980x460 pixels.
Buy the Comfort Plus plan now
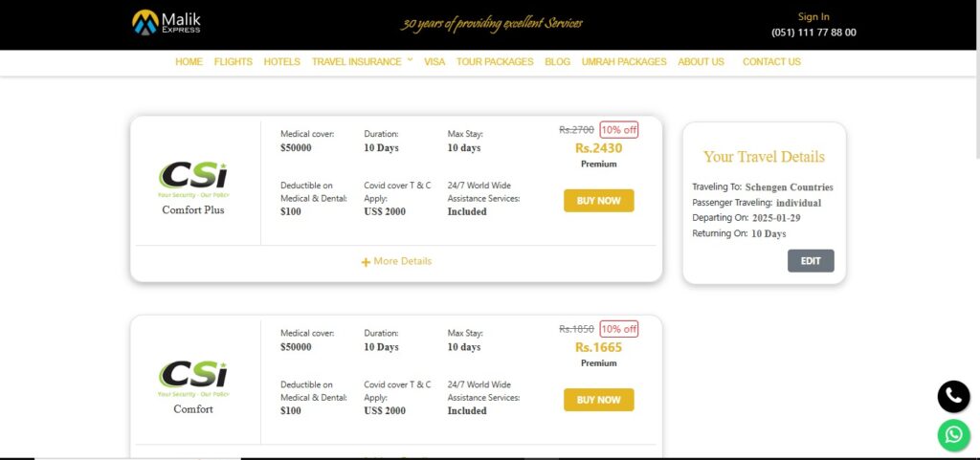coord(598,201)
